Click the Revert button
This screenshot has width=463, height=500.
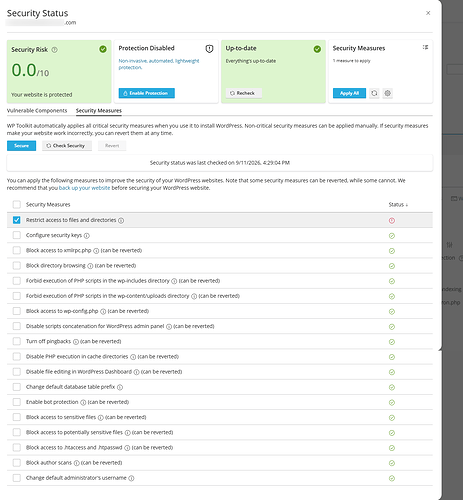(x=112, y=146)
